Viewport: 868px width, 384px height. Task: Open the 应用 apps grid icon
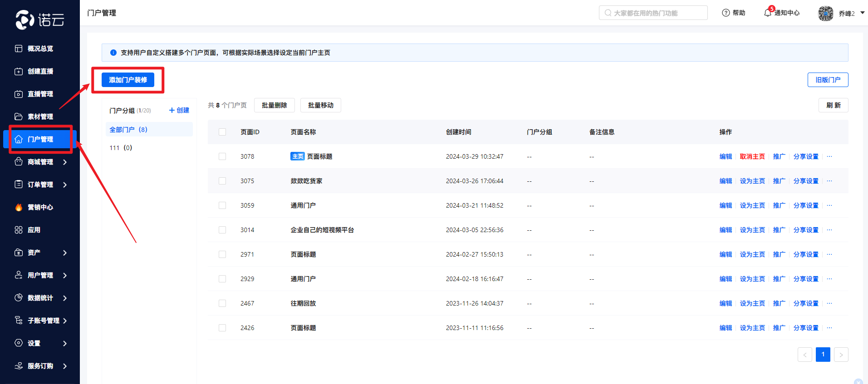(x=19, y=230)
